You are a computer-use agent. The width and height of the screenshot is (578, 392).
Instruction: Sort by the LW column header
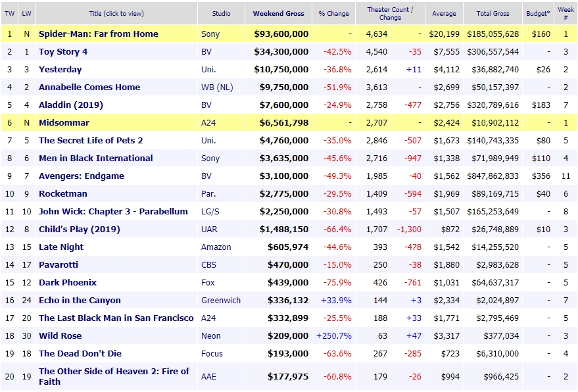[26, 13]
